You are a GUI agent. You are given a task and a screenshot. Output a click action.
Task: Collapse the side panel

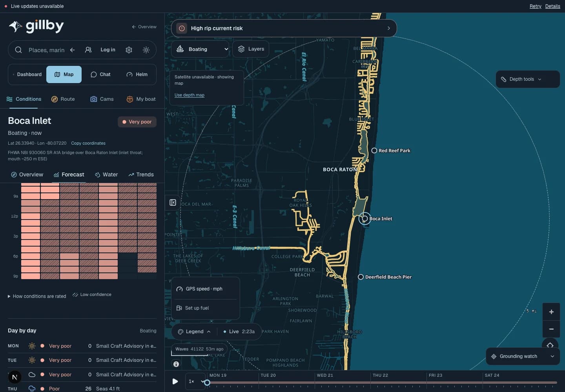pos(173,202)
